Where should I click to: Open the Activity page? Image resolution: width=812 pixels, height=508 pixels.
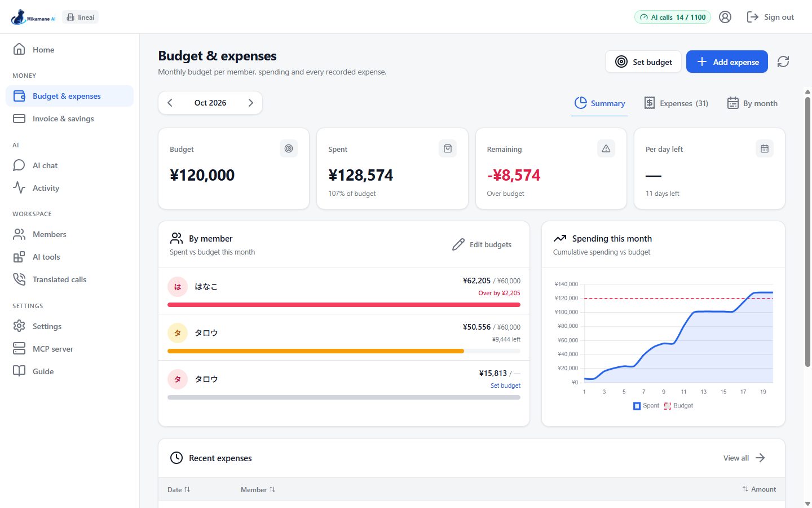(x=69, y=188)
